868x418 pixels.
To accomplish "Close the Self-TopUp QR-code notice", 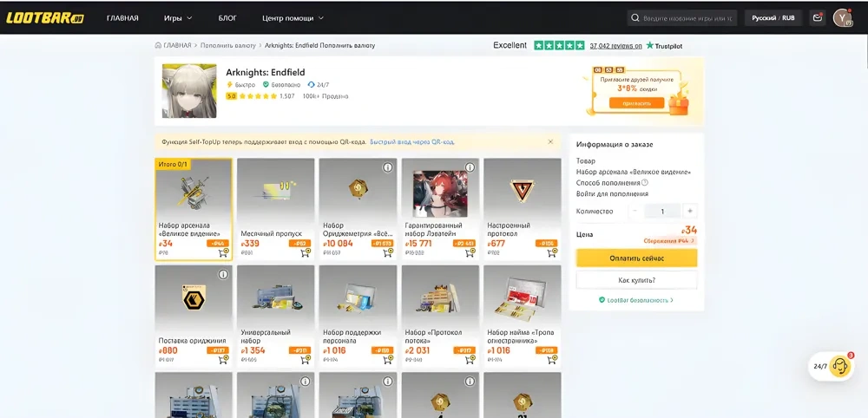I will (x=550, y=141).
